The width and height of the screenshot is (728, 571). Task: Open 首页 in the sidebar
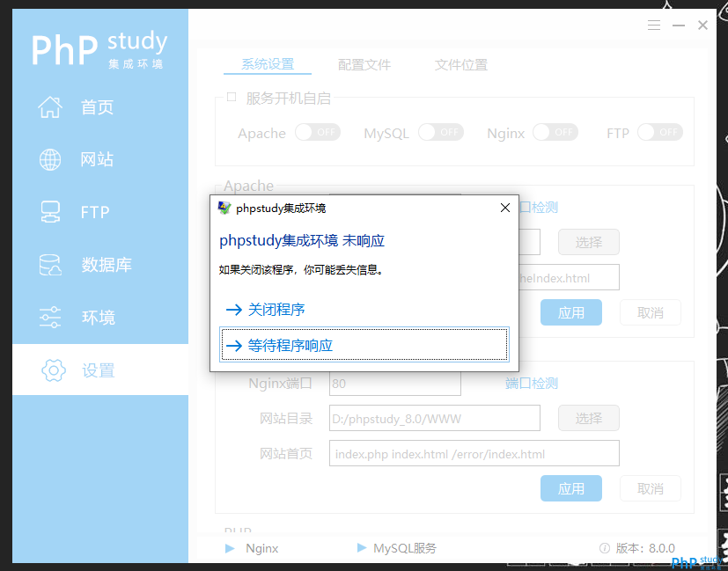click(x=100, y=107)
